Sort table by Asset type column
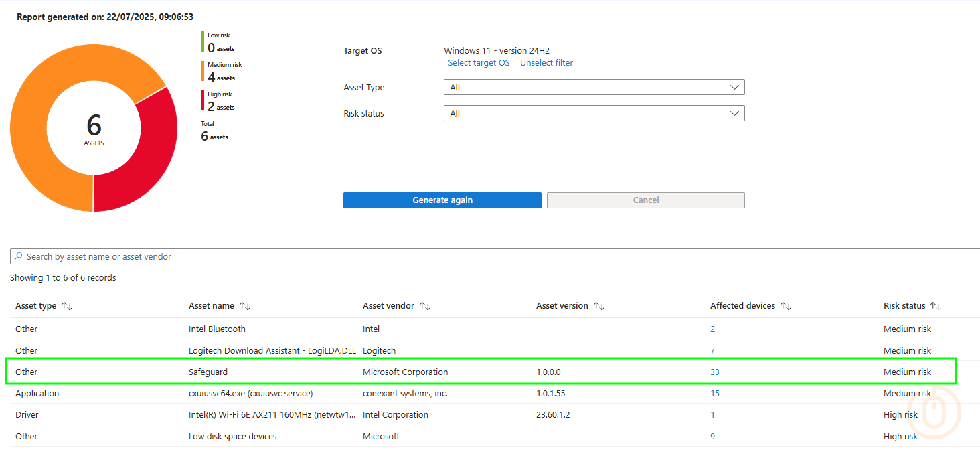This screenshot has width=980, height=458. [x=66, y=306]
